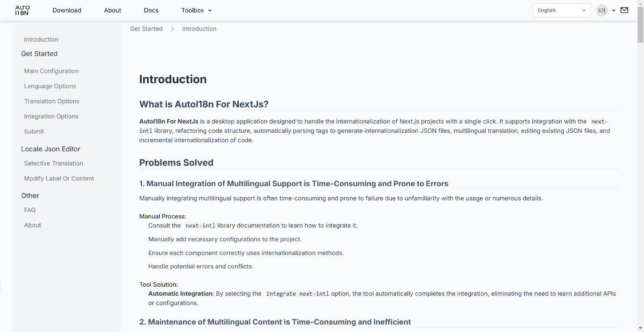Open the English language dropdown
Screen dimensions: 644x332
click(x=562, y=10)
